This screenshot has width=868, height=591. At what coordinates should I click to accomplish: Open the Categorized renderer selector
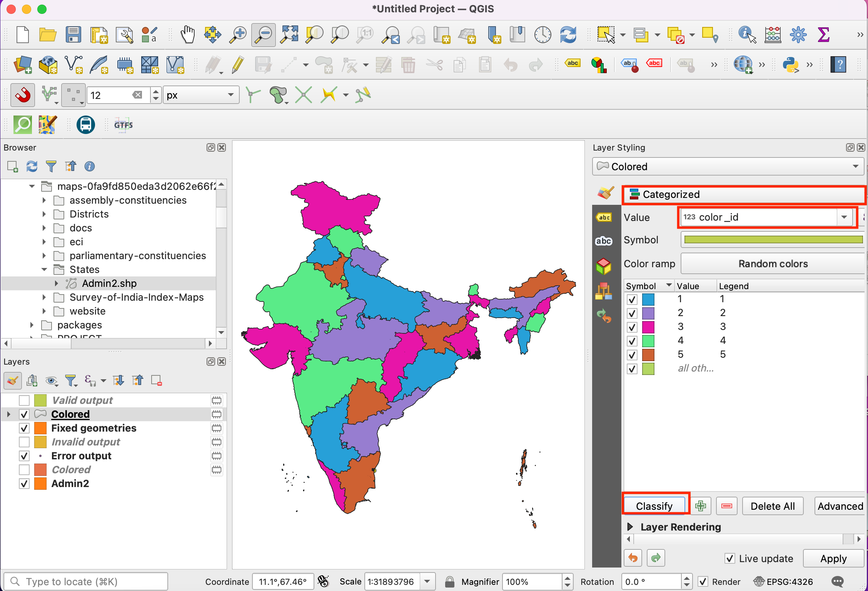click(743, 194)
